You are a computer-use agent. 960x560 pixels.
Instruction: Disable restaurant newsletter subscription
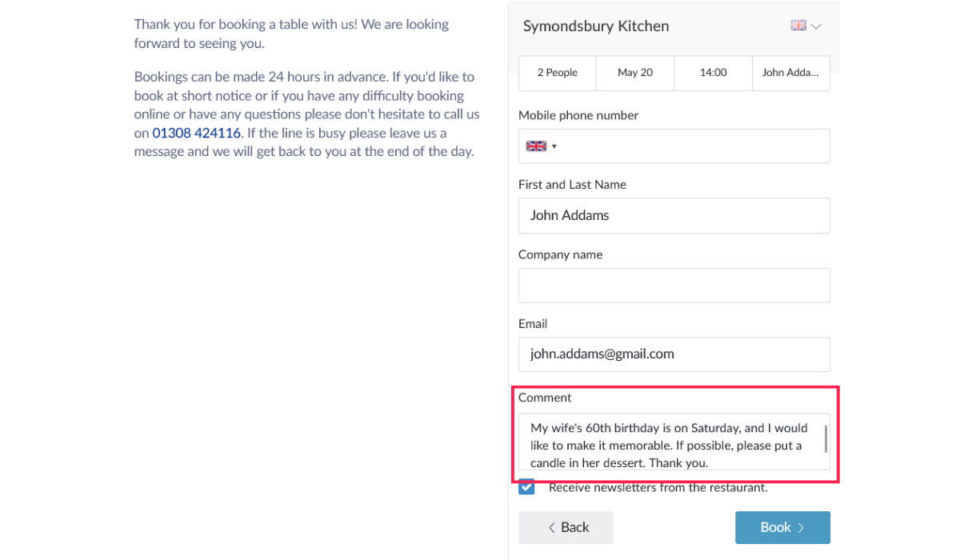(x=526, y=486)
